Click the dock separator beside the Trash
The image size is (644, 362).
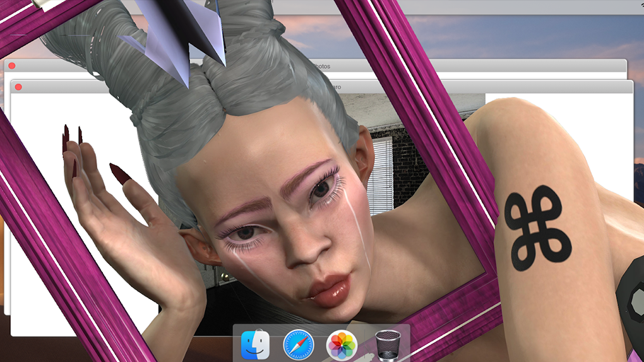pos(367,345)
